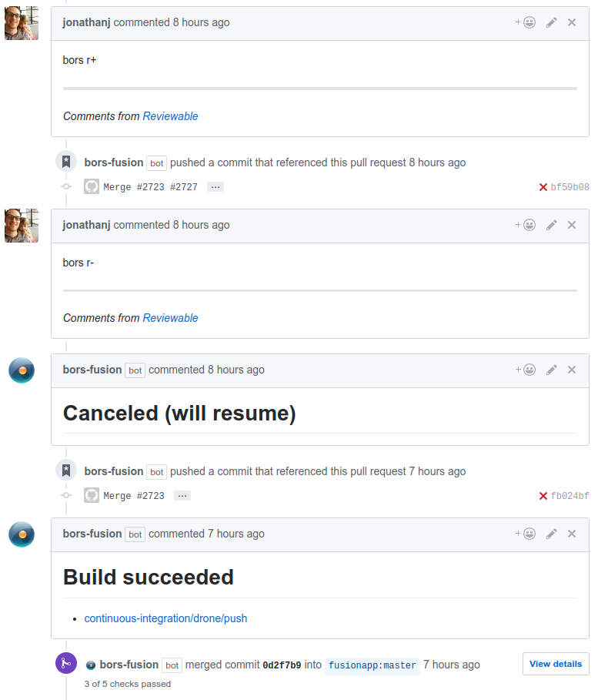This screenshot has width=598, height=700.
Task: Edit the bors r- comment
Action: 551,225
